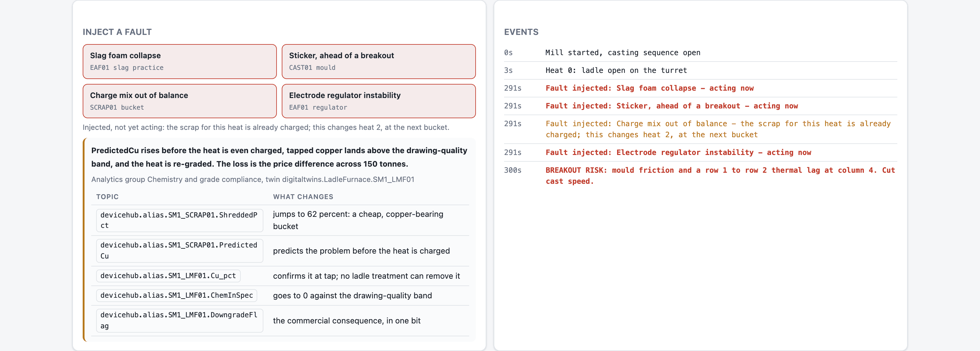This screenshot has width=980, height=351.
Task: Click the INJECT A FAULT heading
Action: 117,32
